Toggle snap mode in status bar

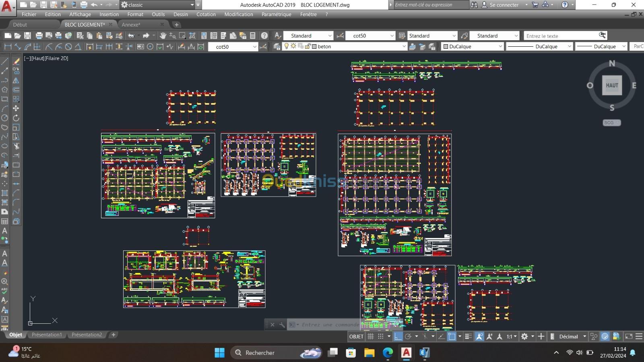pyautogui.click(x=381, y=336)
